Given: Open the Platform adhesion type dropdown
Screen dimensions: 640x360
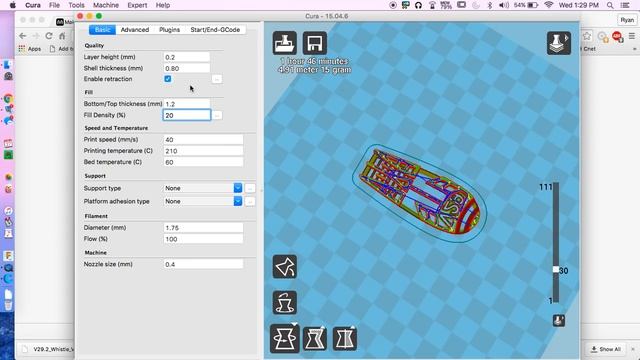Looking at the screenshot, I should coord(203,201).
